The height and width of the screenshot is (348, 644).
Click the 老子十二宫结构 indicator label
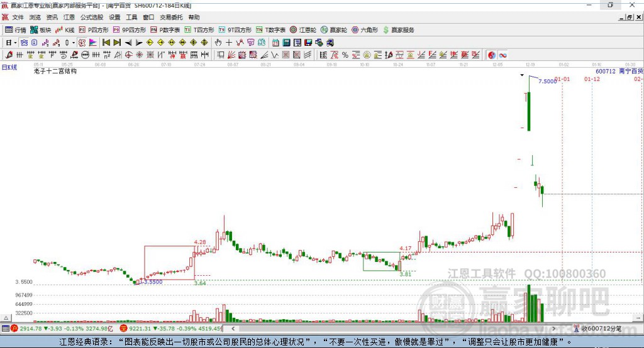tap(55, 71)
